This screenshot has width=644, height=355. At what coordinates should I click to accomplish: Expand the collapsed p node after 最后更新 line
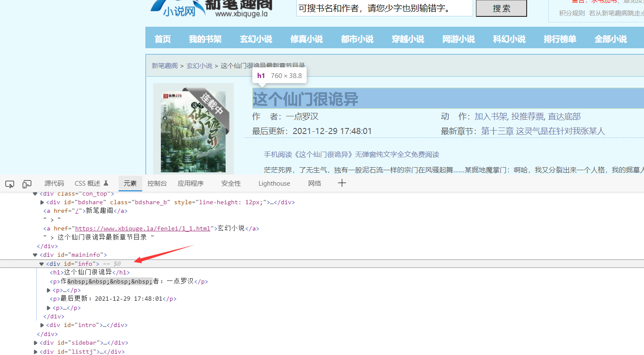(48, 308)
